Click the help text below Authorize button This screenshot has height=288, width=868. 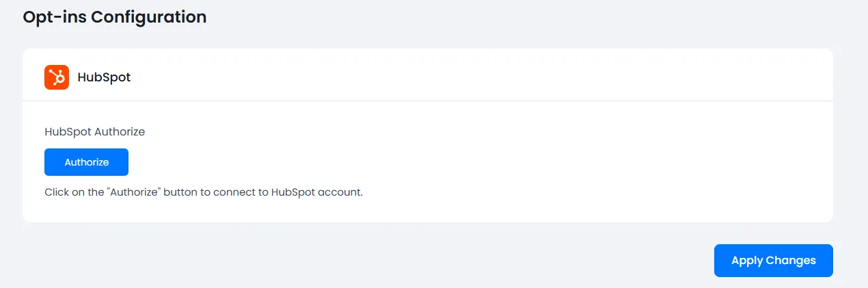click(203, 192)
